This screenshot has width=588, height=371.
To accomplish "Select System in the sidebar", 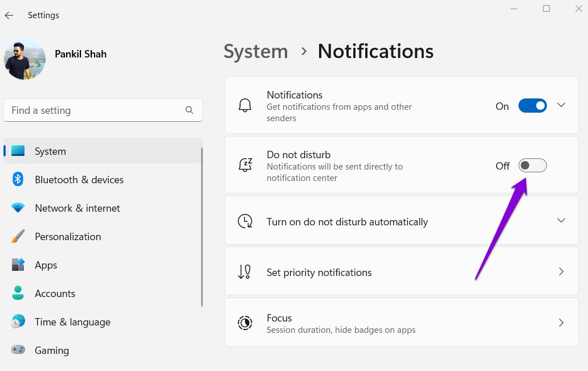I will click(103, 151).
